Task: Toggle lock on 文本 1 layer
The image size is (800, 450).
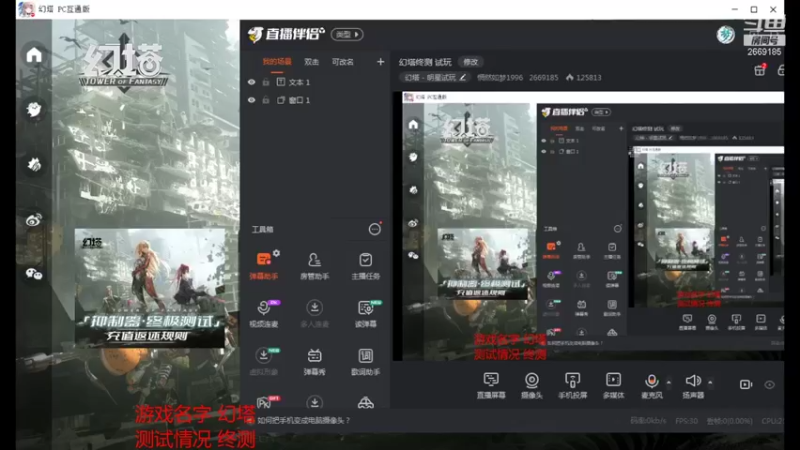Action: [x=266, y=82]
